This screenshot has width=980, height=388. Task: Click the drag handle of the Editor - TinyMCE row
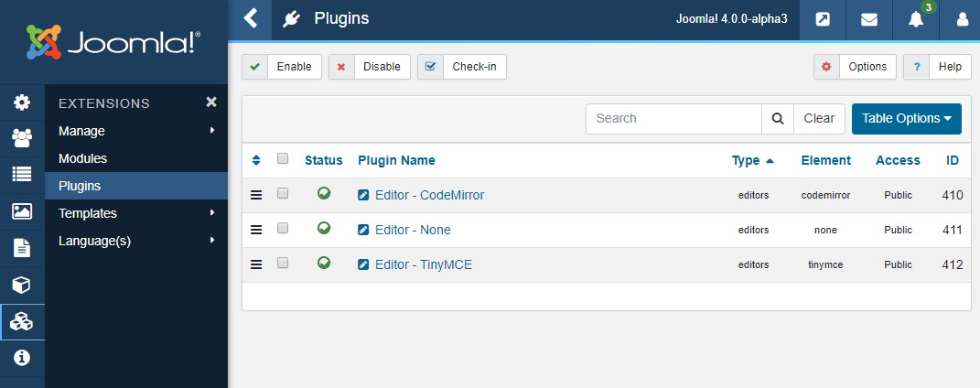(255, 264)
